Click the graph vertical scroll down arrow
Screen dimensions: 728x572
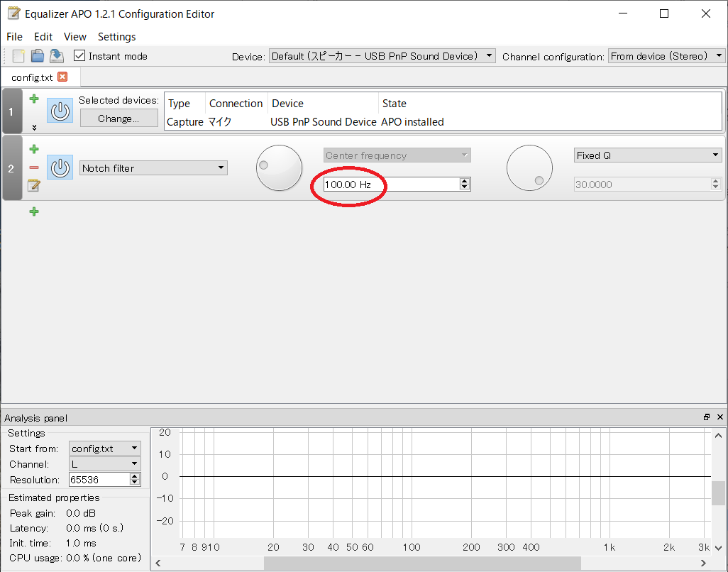coord(718,548)
